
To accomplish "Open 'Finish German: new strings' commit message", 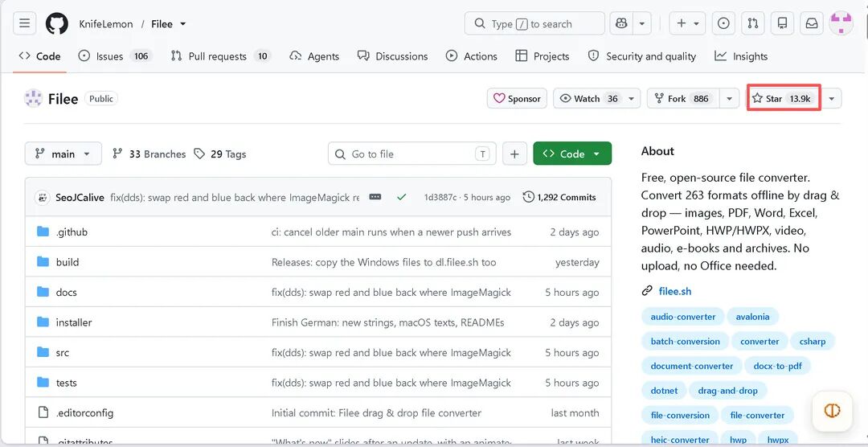I will (x=388, y=323).
